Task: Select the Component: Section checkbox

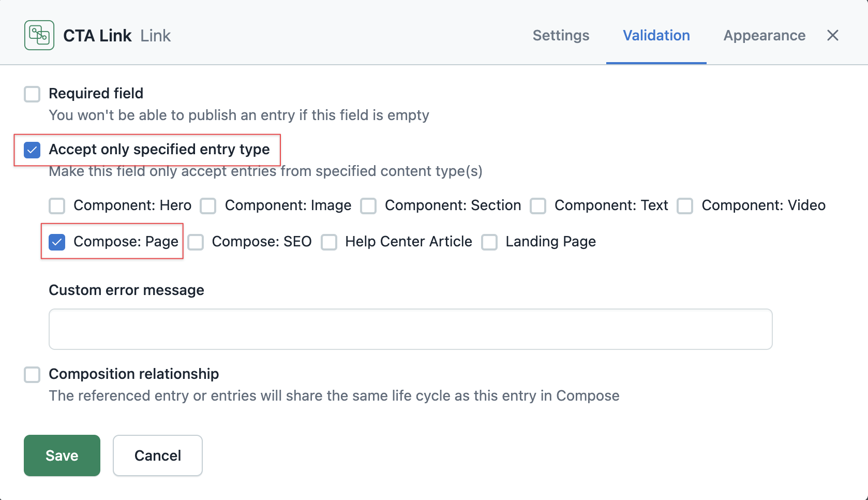Action: (368, 206)
